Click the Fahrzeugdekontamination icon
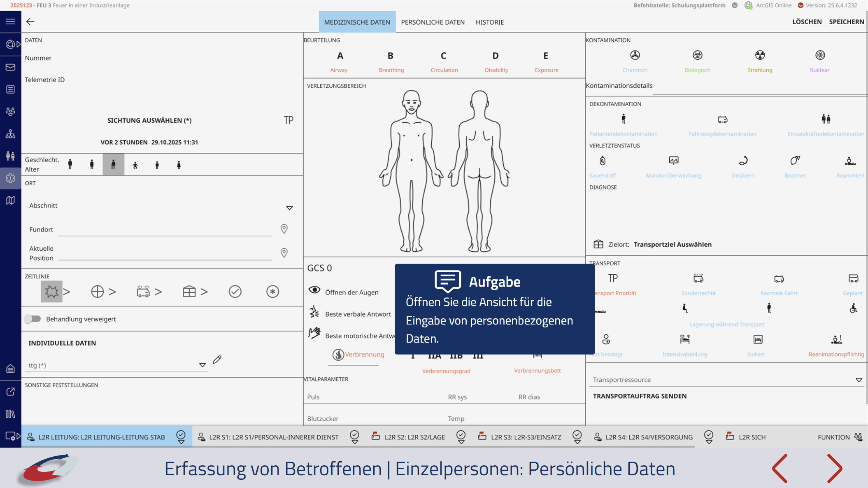The image size is (868, 488). pos(722,120)
